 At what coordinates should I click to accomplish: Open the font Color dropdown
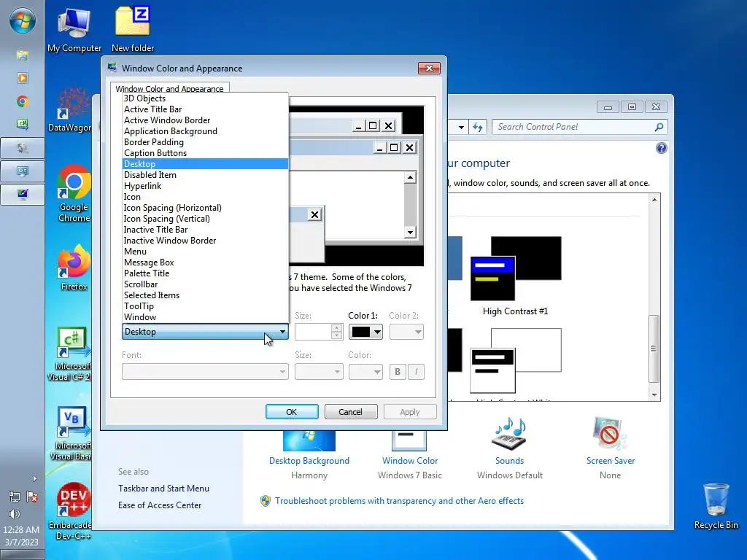coord(365,371)
